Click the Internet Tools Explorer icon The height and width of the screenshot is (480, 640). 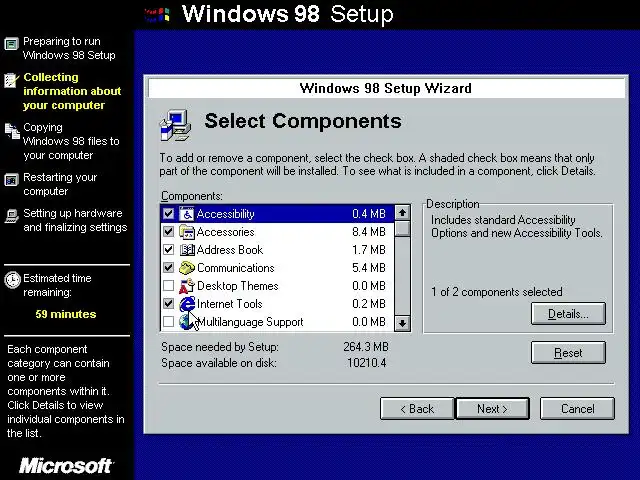tap(187, 304)
